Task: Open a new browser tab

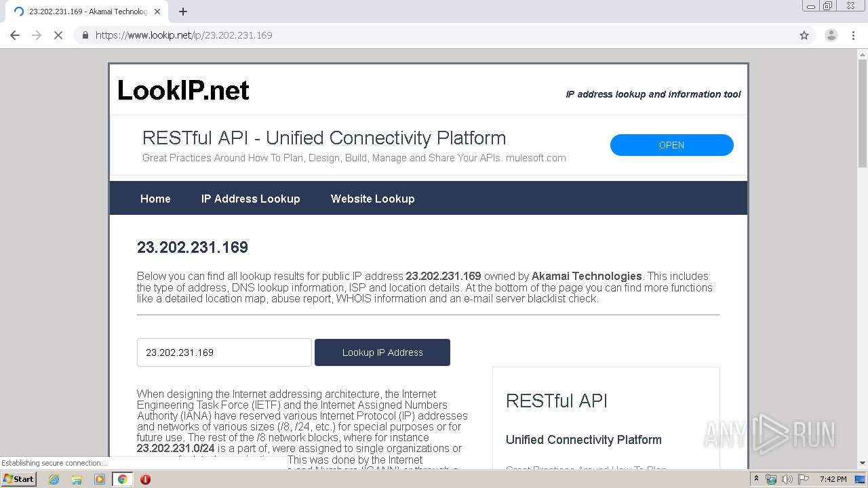Action: coord(183,12)
